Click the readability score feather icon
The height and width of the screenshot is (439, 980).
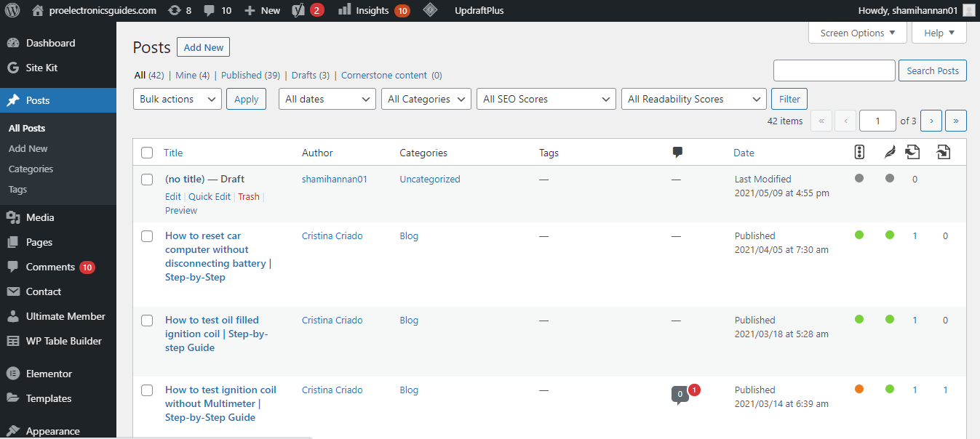point(889,153)
